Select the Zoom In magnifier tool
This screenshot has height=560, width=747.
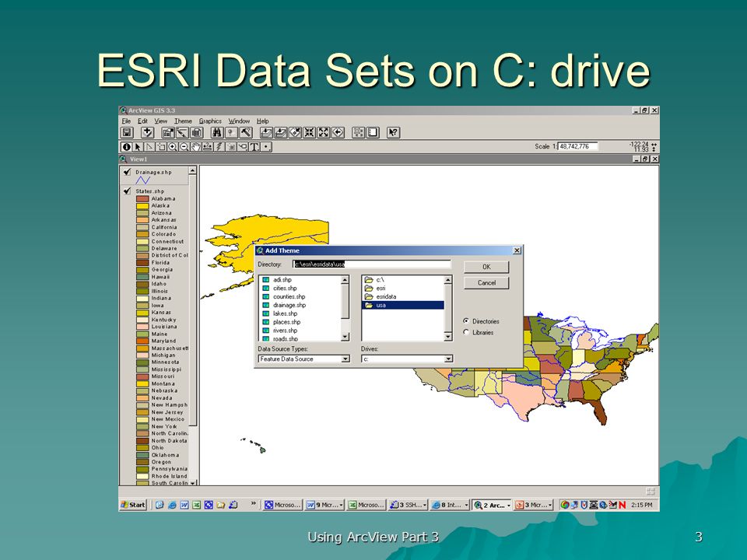[173, 147]
